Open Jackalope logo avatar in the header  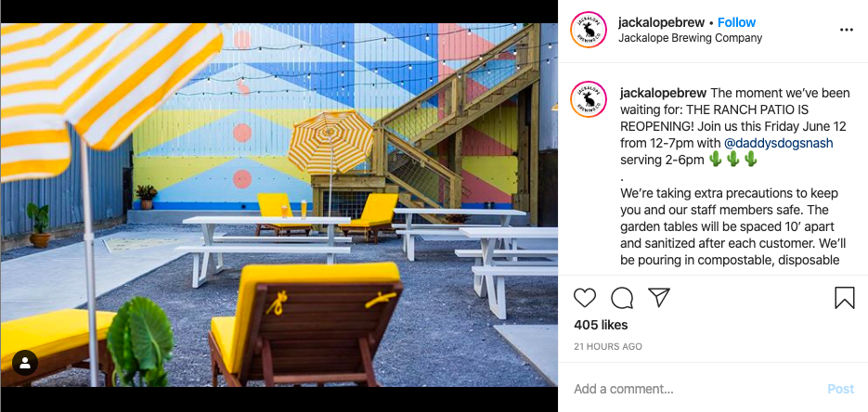click(x=589, y=30)
